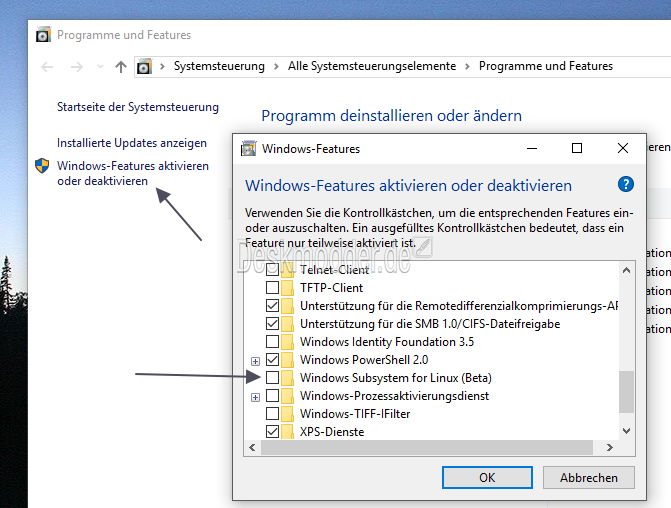Go back with the left arrow

(x=47, y=67)
